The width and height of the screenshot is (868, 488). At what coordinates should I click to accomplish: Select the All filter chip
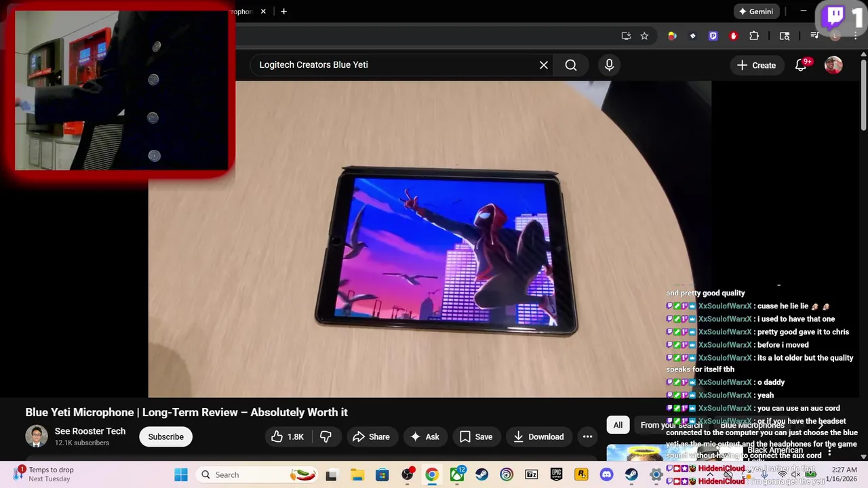(618, 425)
